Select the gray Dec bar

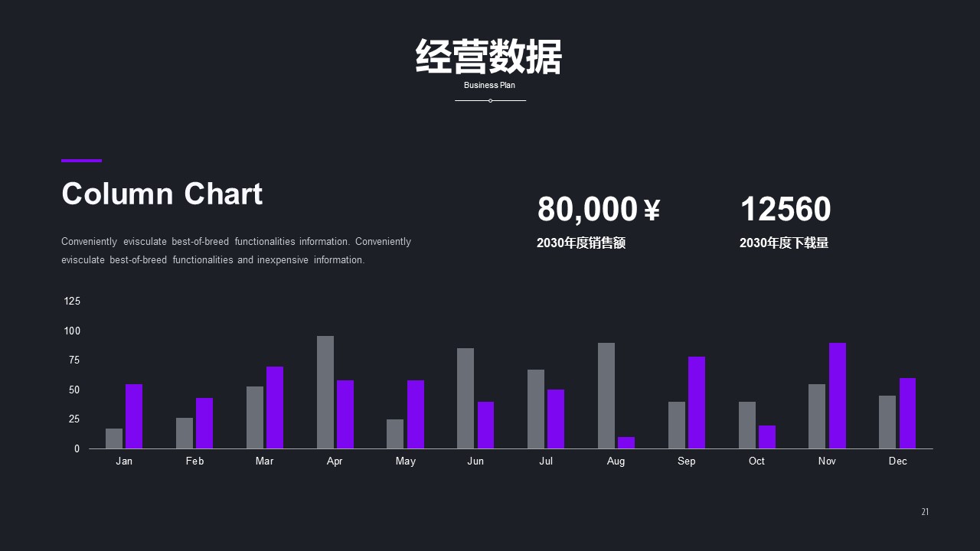(887, 422)
